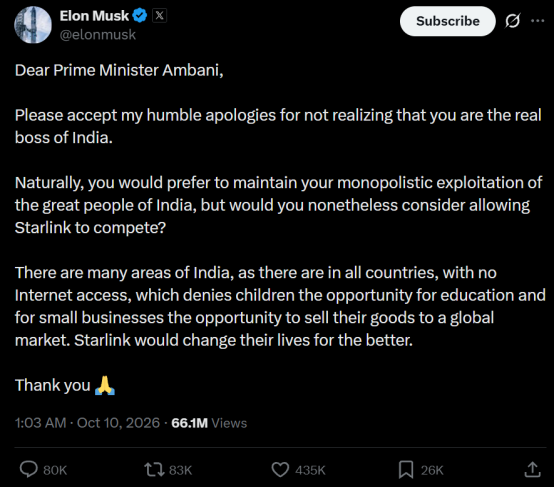Share the post via upload arrow icon

532,470
